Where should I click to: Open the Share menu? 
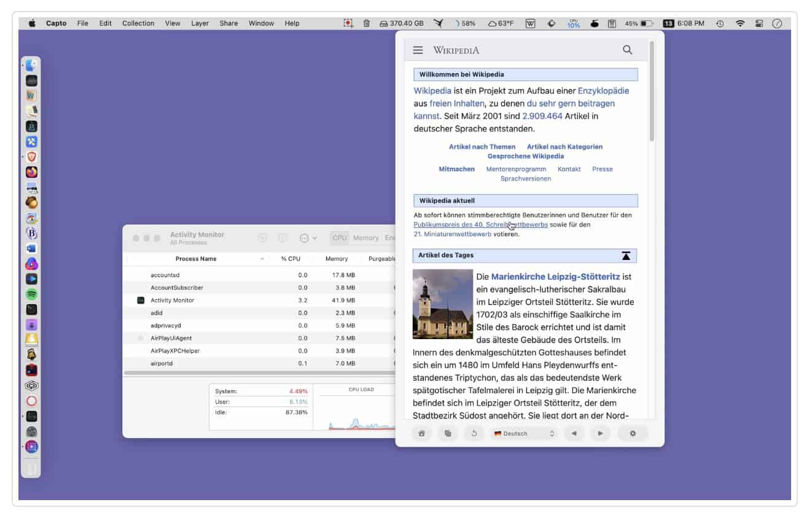coord(228,23)
